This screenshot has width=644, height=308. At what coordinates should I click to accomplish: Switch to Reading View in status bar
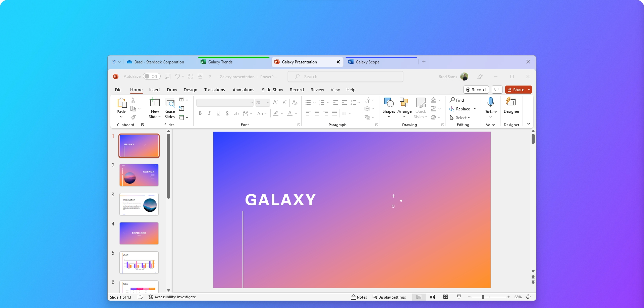pyautogui.click(x=445, y=297)
